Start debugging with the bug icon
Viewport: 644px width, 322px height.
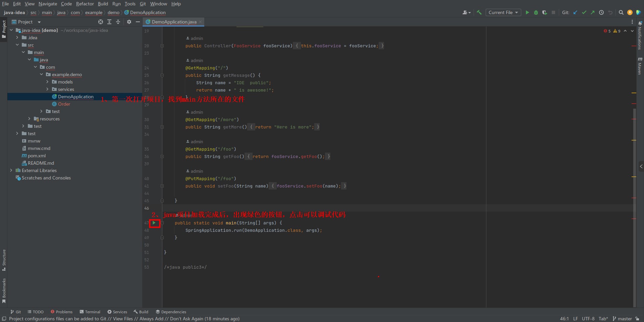click(536, 12)
